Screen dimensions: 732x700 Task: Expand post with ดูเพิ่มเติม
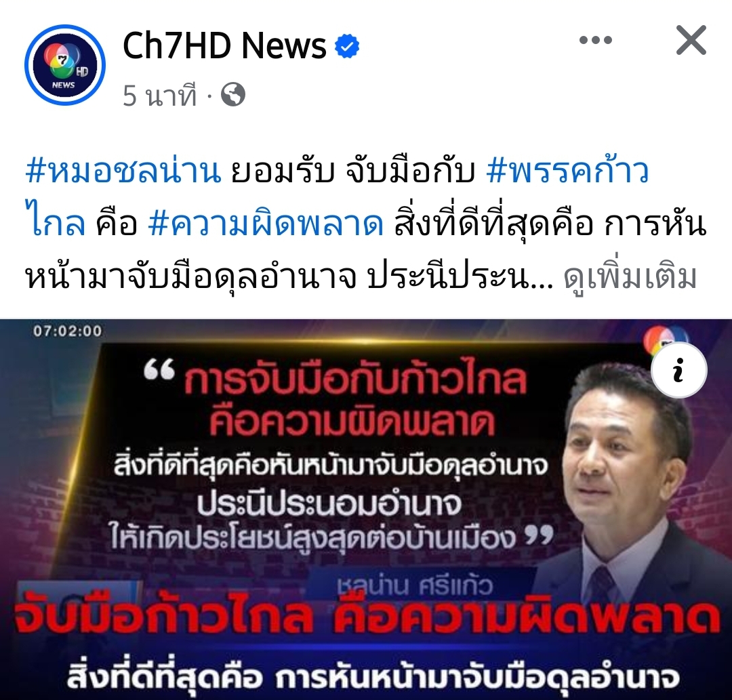(x=630, y=277)
